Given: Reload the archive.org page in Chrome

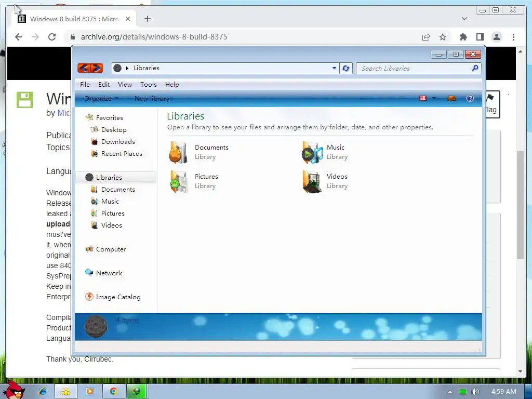Looking at the screenshot, I should click(52, 37).
